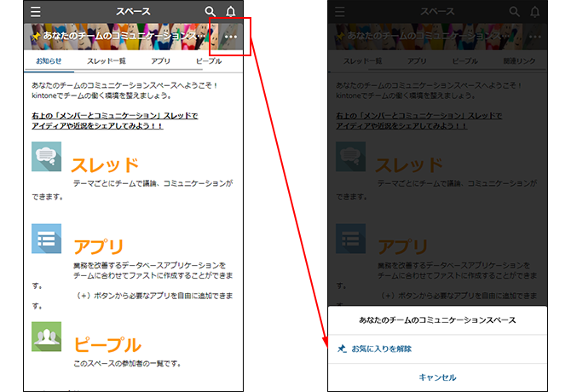Screen dimensions: 571x392
Task: Switch to スレッド一覧 tab on left screen
Action: [x=106, y=62]
